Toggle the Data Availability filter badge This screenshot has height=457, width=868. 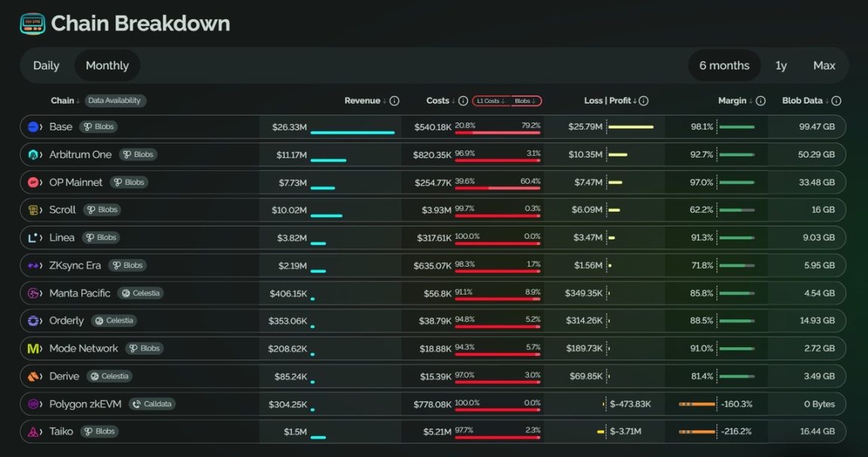point(115,101)
